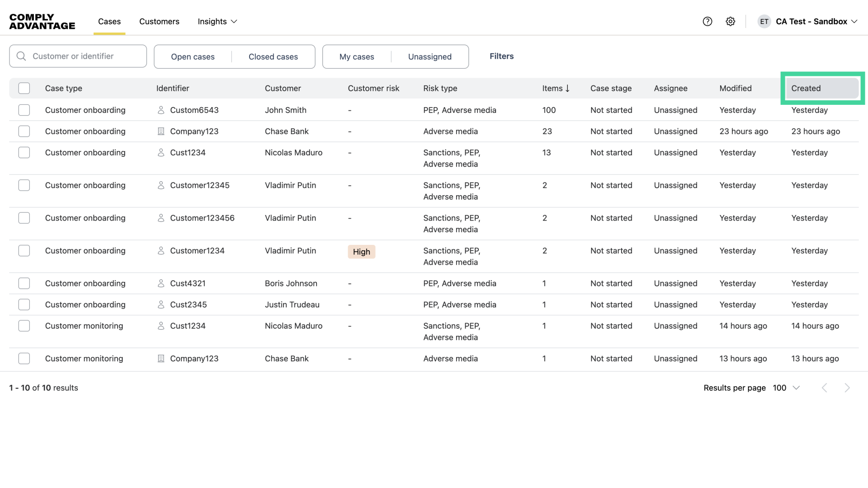
Task: Toggle the select-all cases checkbox
Action: tap(24, 88)
